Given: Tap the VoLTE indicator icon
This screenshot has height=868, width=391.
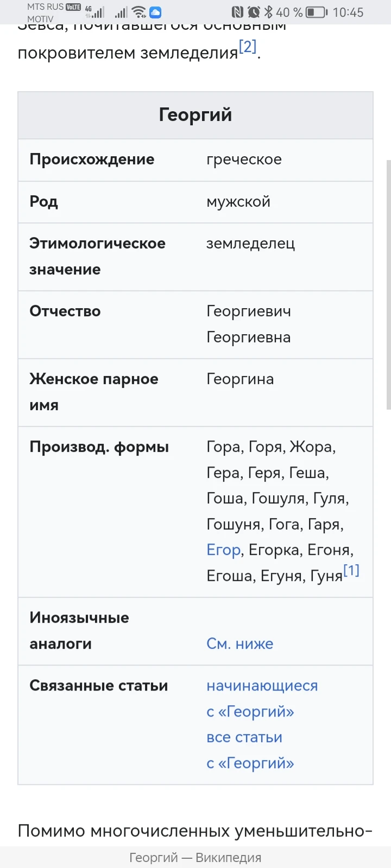Looking at the screenshot, I should tap(73, 7).
